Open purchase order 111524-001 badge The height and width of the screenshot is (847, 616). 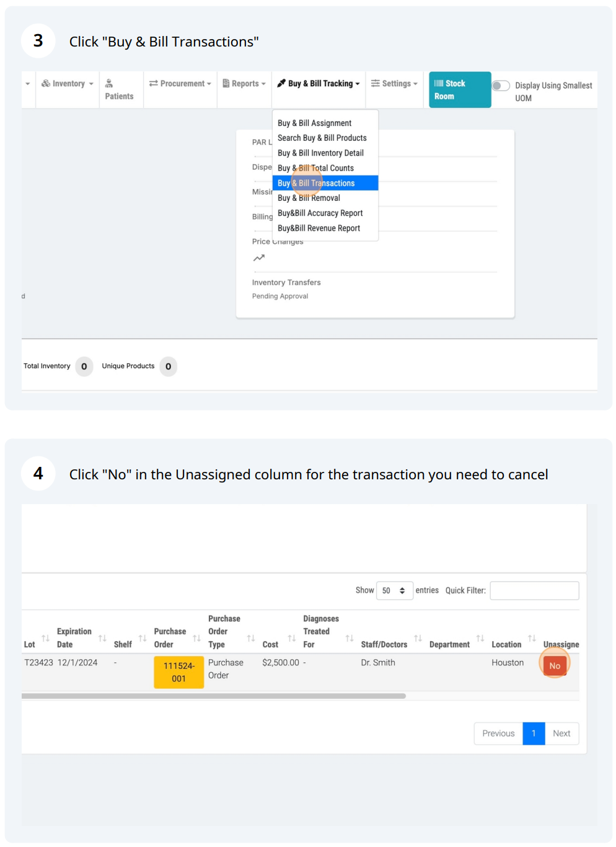179,672
